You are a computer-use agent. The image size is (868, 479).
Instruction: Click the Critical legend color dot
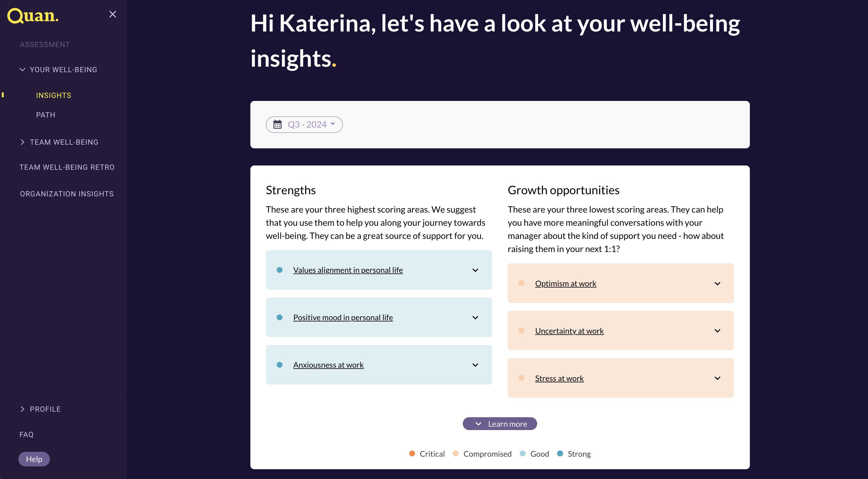[412, 454]
